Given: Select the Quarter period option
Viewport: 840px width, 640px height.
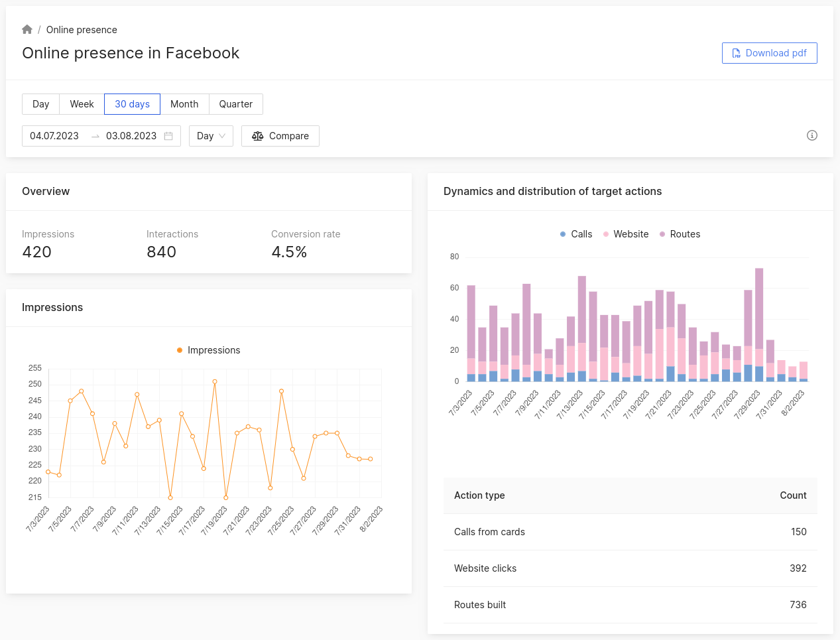Looking at the screenshot, I should [x=236, y=104].
